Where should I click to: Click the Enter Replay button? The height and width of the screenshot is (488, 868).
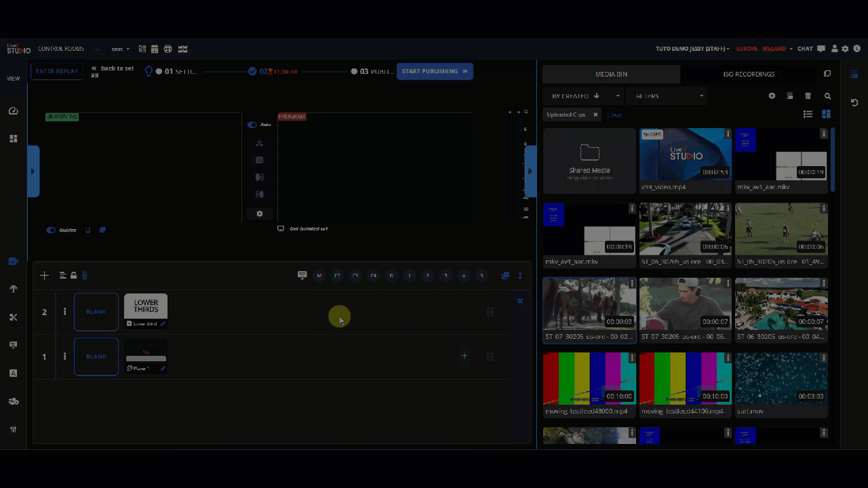click(x=57, y=71)
